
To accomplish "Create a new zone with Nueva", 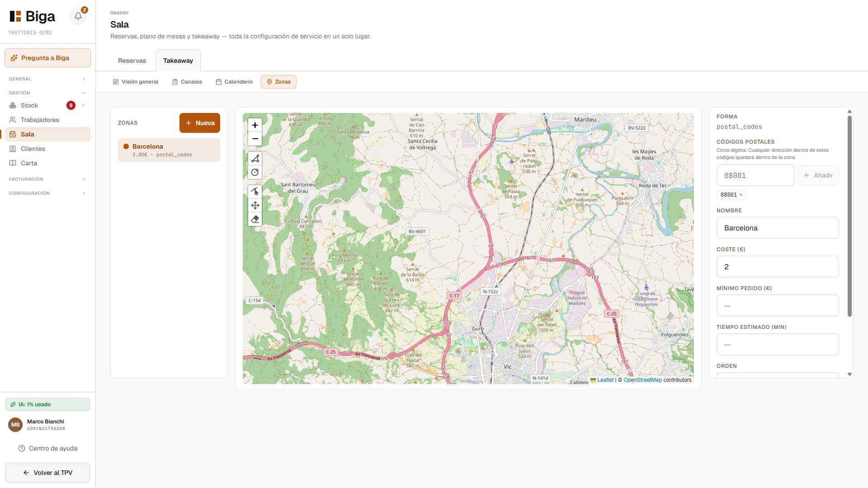I will [200, 123].
